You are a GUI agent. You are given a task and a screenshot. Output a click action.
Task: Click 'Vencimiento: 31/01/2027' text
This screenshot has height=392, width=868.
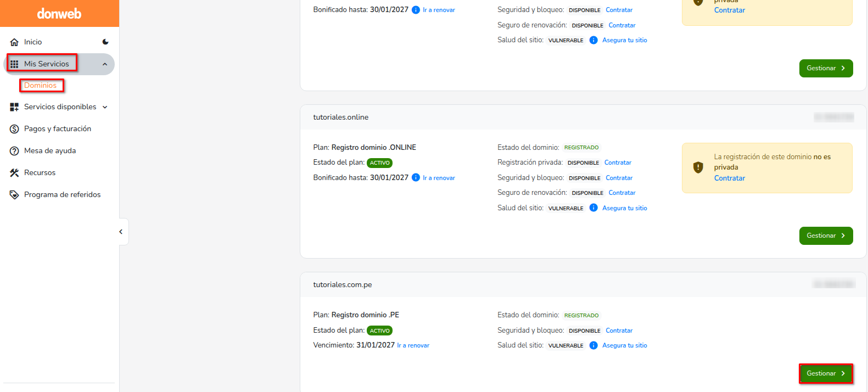tap(354, 345)
